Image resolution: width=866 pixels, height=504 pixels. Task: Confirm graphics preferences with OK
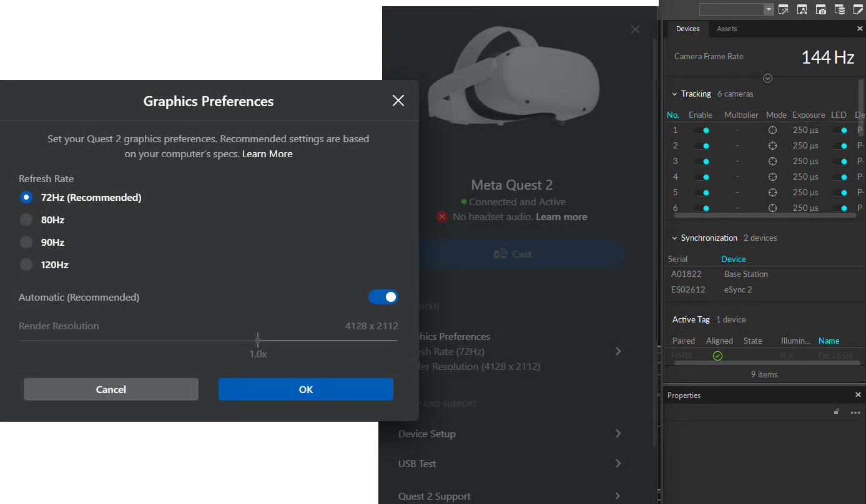coord(306,389)
